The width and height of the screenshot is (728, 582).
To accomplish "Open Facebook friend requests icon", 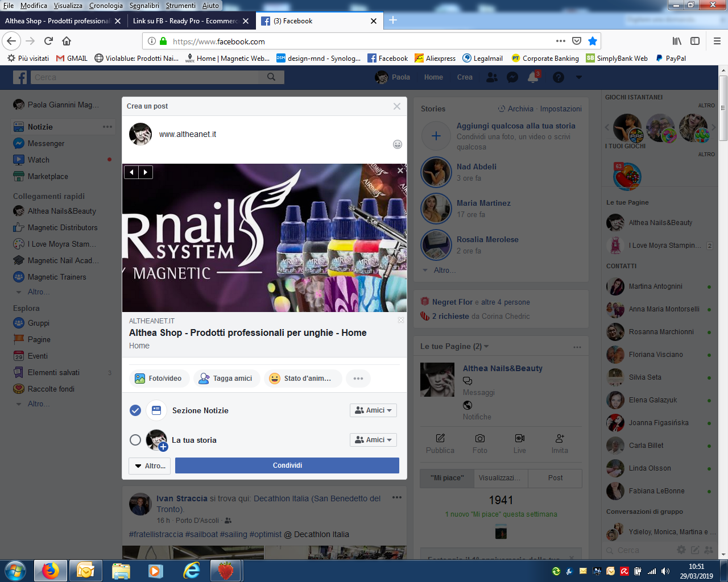I will 493,77.
